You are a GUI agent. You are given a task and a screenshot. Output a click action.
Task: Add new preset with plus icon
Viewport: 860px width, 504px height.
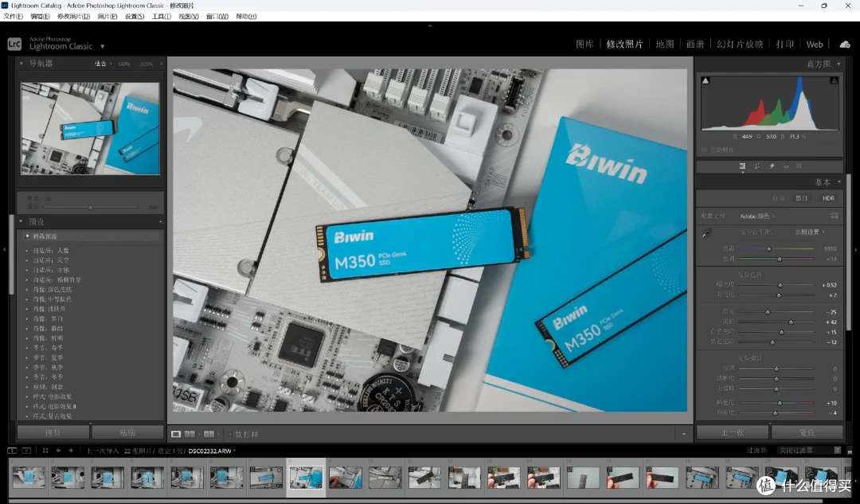click(161, 221)
